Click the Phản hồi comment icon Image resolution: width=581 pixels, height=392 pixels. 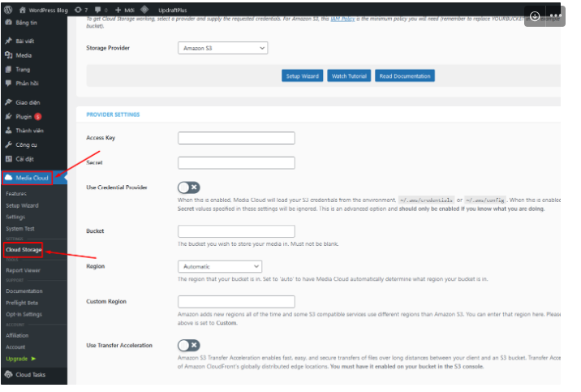(9, 84)
